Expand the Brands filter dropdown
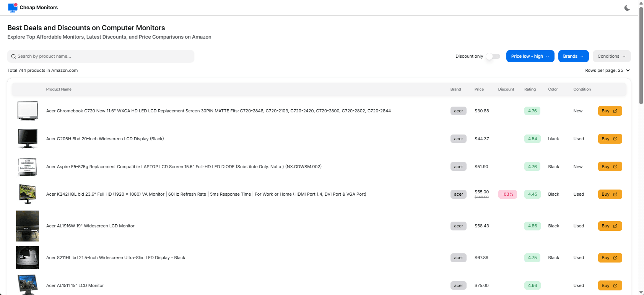Screen dimensions: 644x295 (573, 56)
